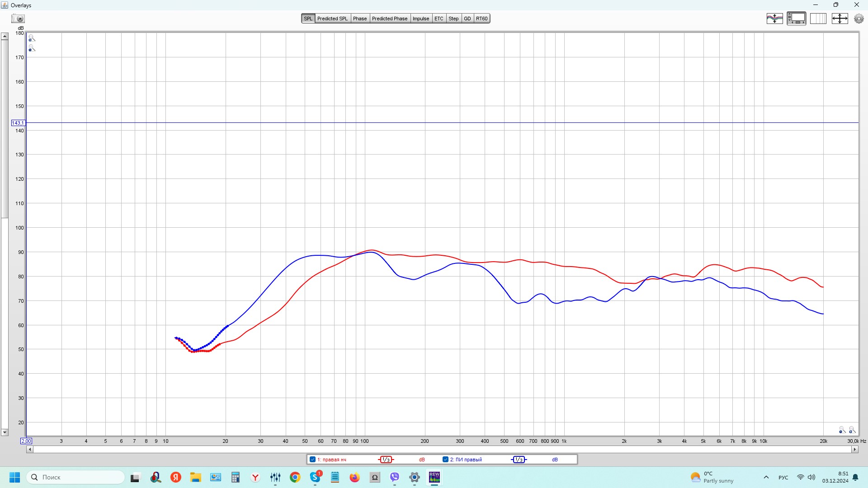Switch to the GD tab

point(467,19)
